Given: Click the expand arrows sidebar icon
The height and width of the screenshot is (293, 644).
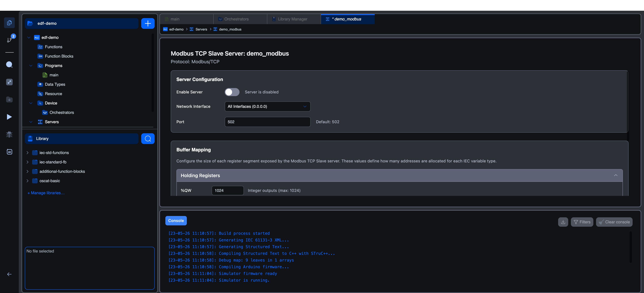Looking at the screenshot, I should point(9,82).
